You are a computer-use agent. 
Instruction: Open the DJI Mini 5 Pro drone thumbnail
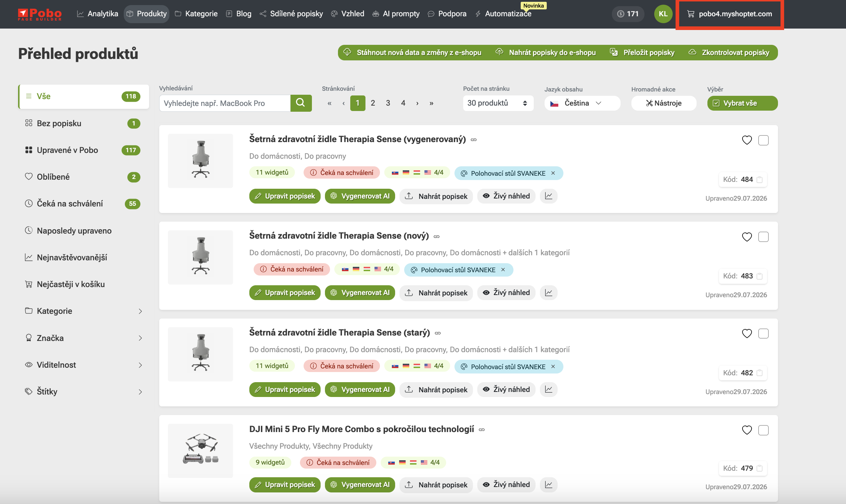(200, 450)
